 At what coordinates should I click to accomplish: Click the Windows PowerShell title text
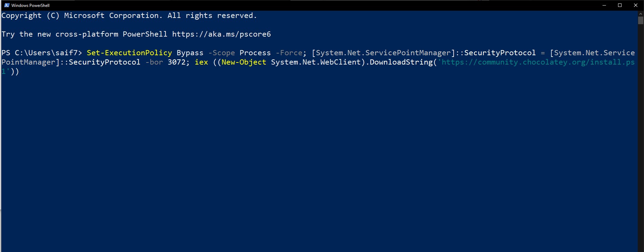[x=30, y=6]
